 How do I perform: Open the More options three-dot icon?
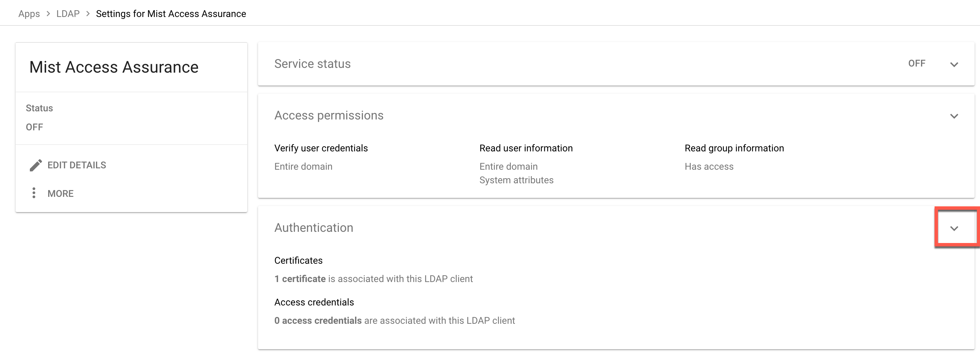coord(34,193)
